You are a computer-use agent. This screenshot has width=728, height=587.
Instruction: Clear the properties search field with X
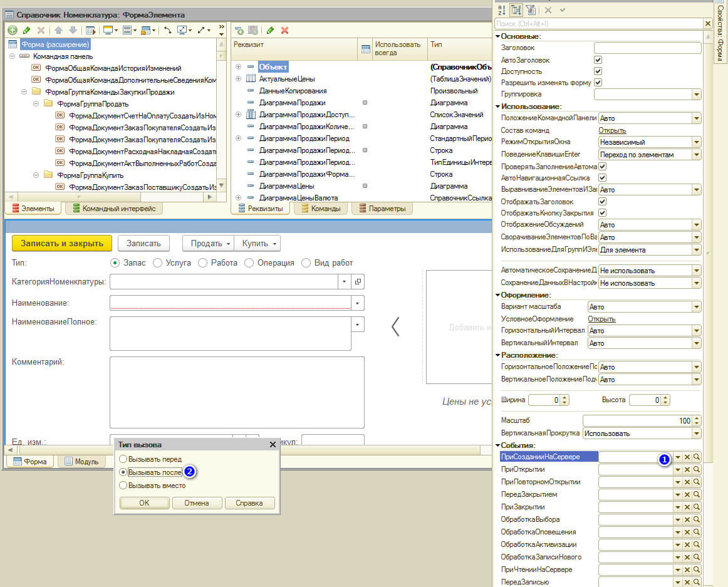click(x=708, y=24)
